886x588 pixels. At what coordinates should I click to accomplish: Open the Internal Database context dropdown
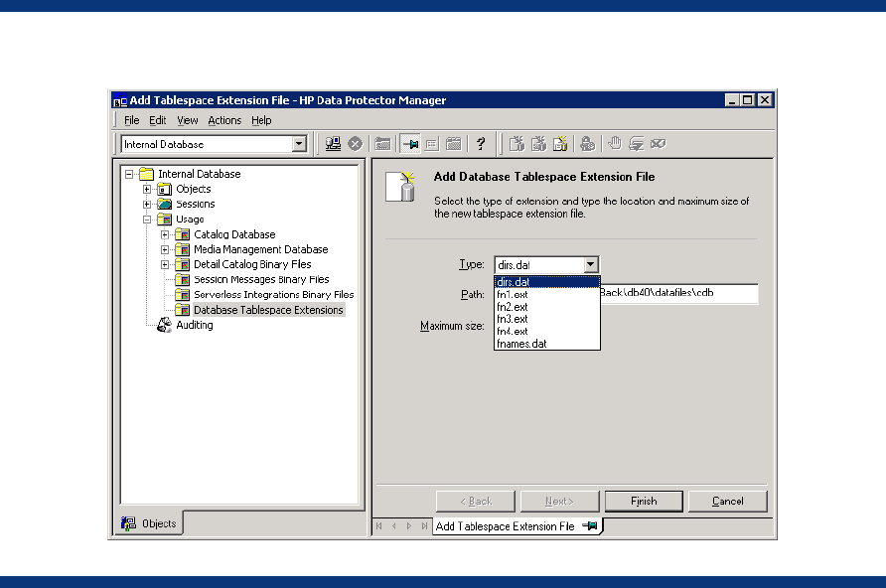[x=299, y=144]
